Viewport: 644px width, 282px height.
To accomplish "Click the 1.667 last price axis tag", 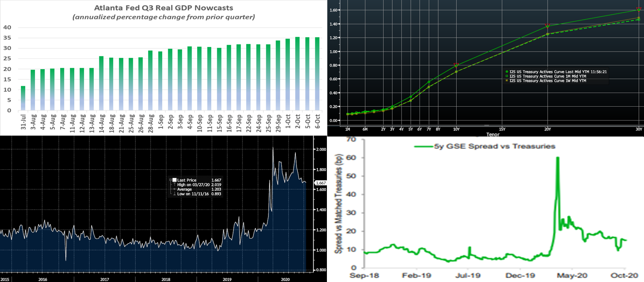I will point(320,183).
